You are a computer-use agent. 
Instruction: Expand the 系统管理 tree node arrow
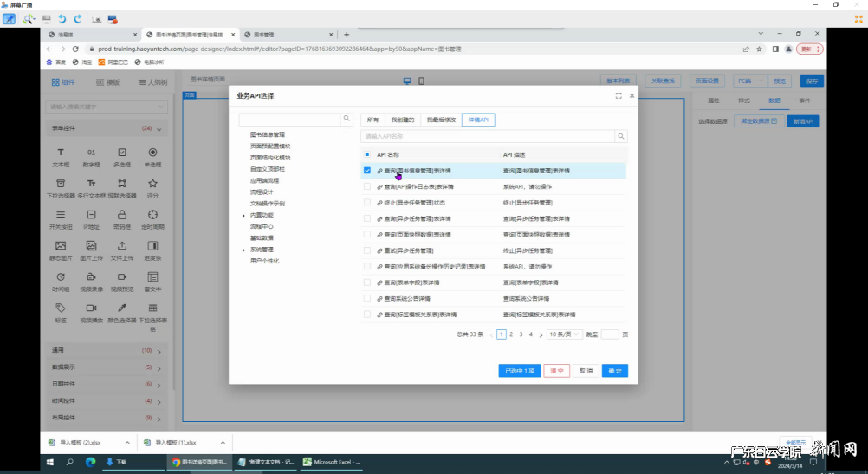click(243, 250)
